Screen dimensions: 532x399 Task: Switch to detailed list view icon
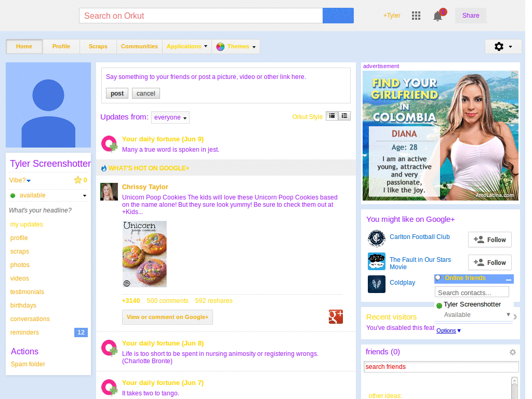click(x=344, y=116)
